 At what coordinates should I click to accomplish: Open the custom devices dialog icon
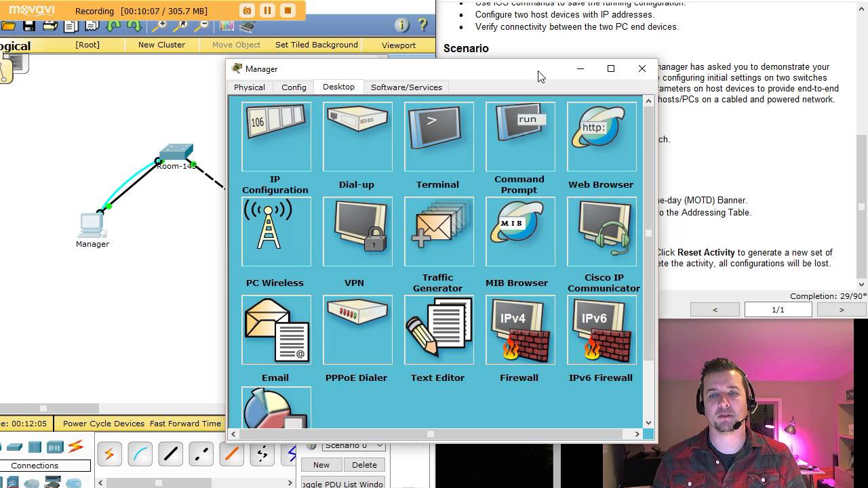point(248,26)
